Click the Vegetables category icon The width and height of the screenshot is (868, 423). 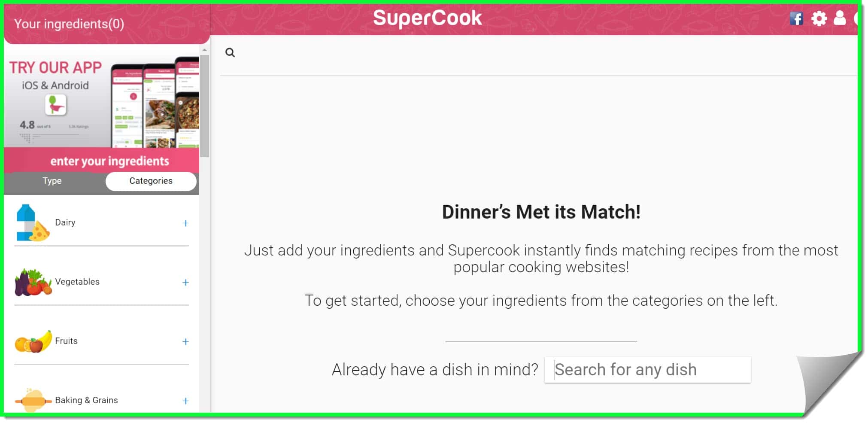(x=33, y=282)
